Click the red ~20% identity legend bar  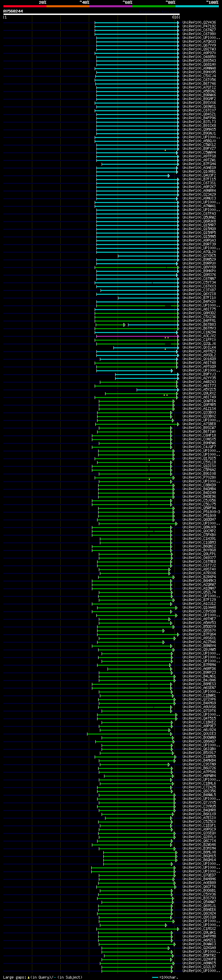click(x=25, y=6)
